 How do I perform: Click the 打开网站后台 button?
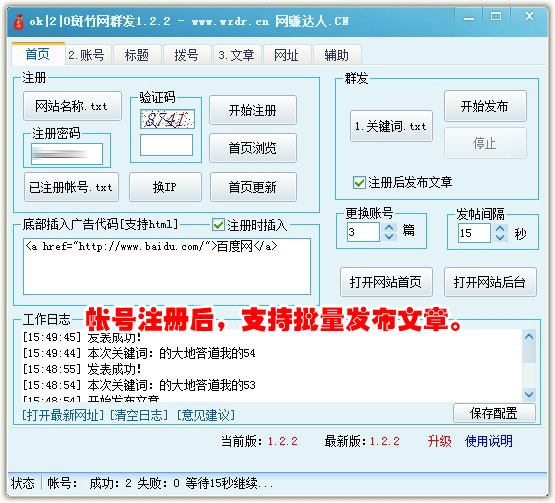coord(490,282)
